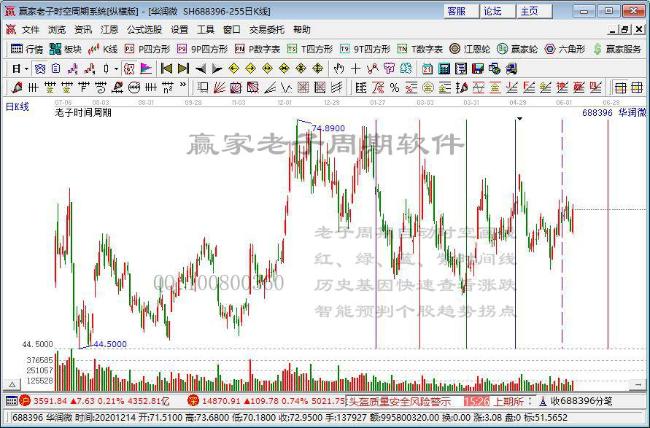The height and width of the screenshot is (428, 650).
Task: Open the 文件 menu
Action: coord(31,30)
